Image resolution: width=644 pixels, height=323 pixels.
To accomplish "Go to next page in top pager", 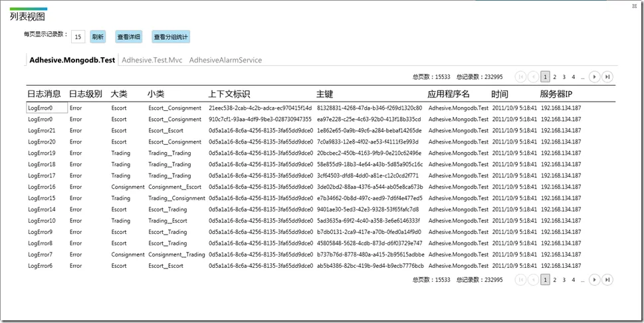I will (x=594, y=76).
